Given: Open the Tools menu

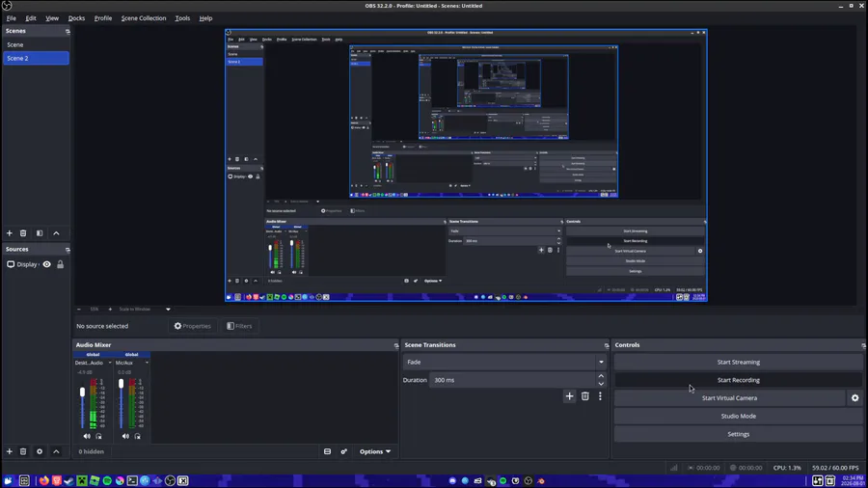Looking at the screenshot, I should (x=182, y=18).
